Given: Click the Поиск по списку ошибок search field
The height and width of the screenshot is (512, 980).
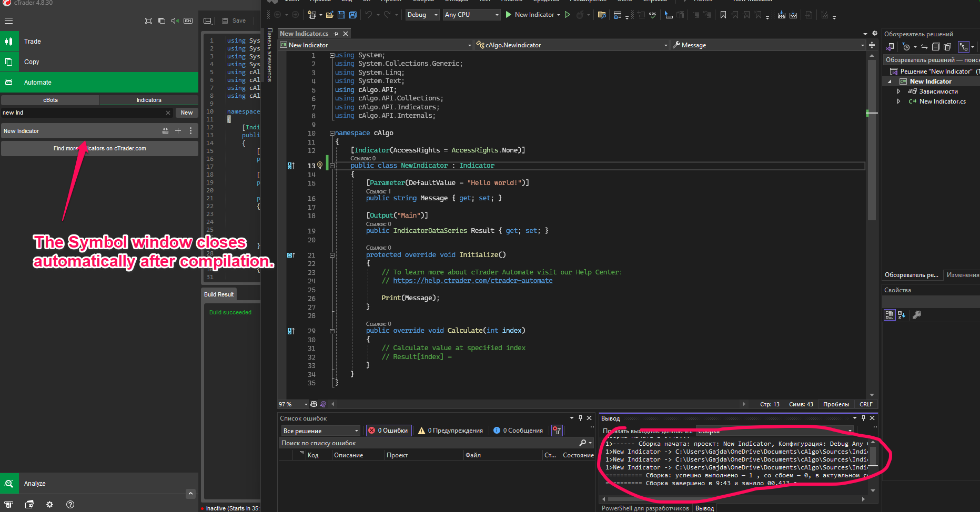Looking at the screenshot, I should click(436, 443).
